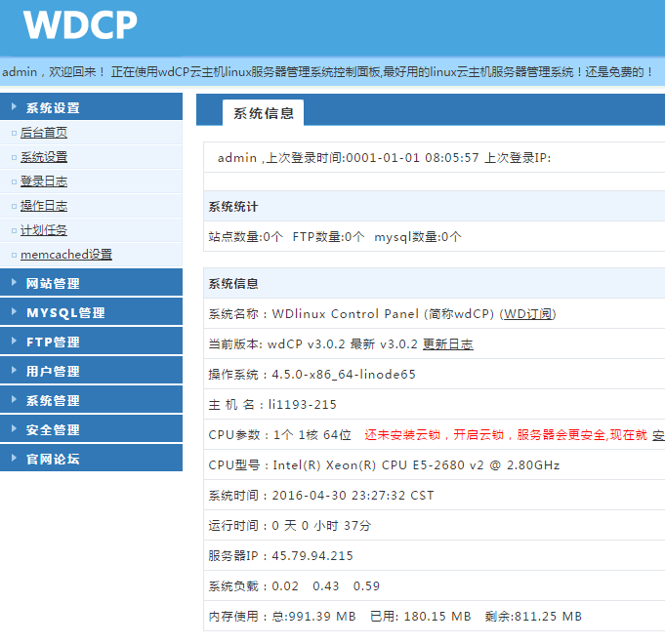Click bullet icon beside memcached设置
The width and height of the screenshot is (665, 644).
(x=14, y=255)
